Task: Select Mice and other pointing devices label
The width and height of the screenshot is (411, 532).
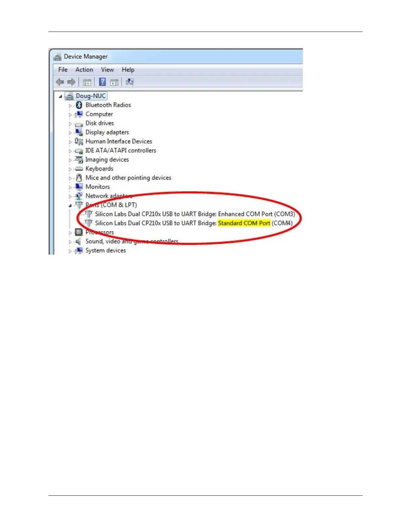Action: 128,178
